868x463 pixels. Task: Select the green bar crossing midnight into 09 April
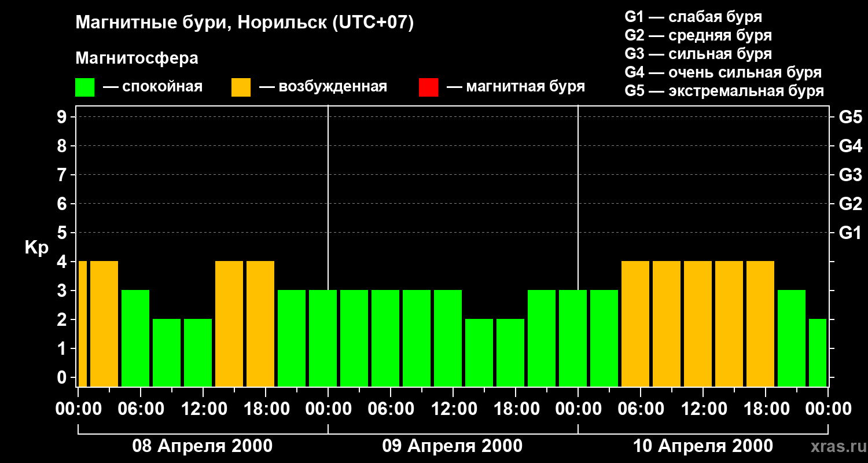[x=323, y=338]
